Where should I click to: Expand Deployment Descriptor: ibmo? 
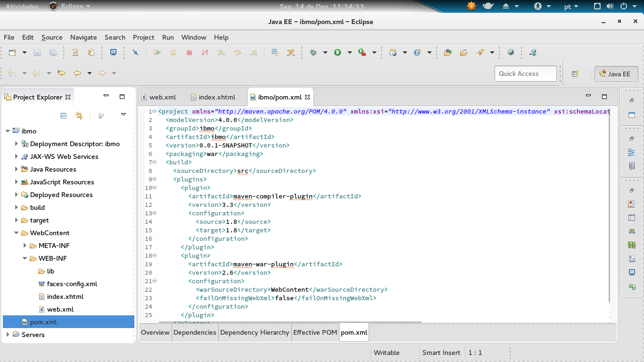[16, 144]
